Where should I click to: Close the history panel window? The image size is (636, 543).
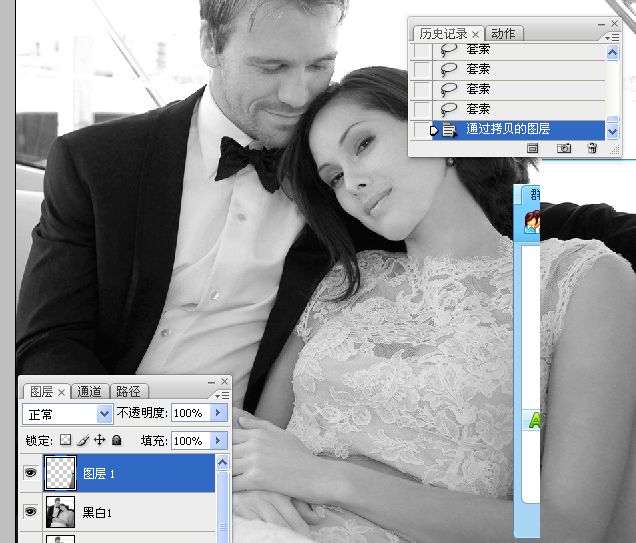pyautogui.click(x=615, y=24)
